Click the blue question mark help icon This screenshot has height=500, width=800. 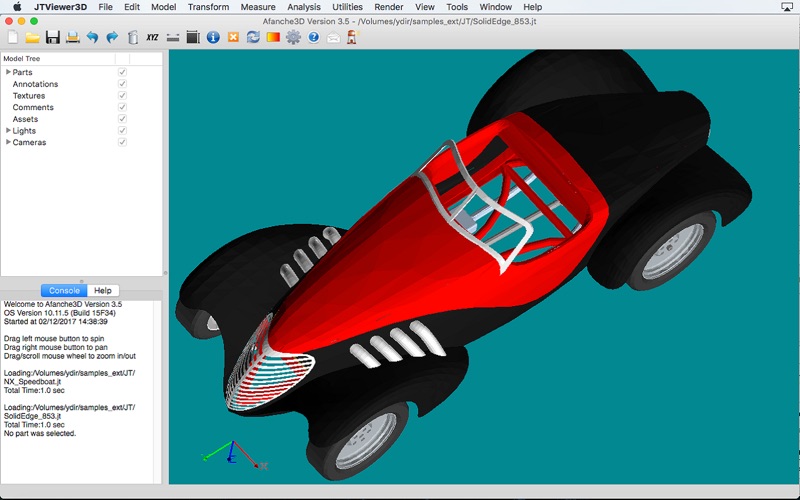(x=313, y=37)
